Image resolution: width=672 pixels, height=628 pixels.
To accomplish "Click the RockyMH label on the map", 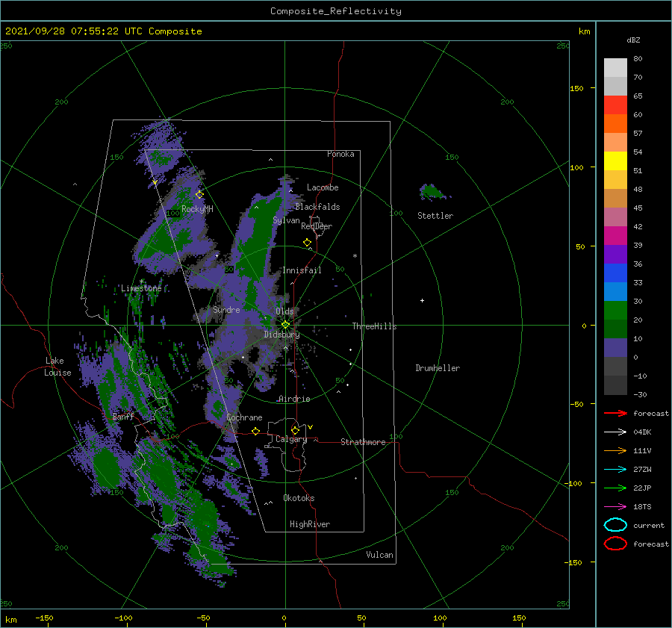I will click(x=197, y=209).
